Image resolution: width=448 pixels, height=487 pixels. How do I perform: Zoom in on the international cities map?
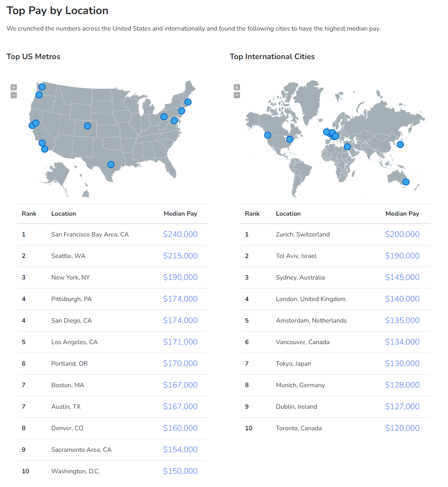pos(237,87)
